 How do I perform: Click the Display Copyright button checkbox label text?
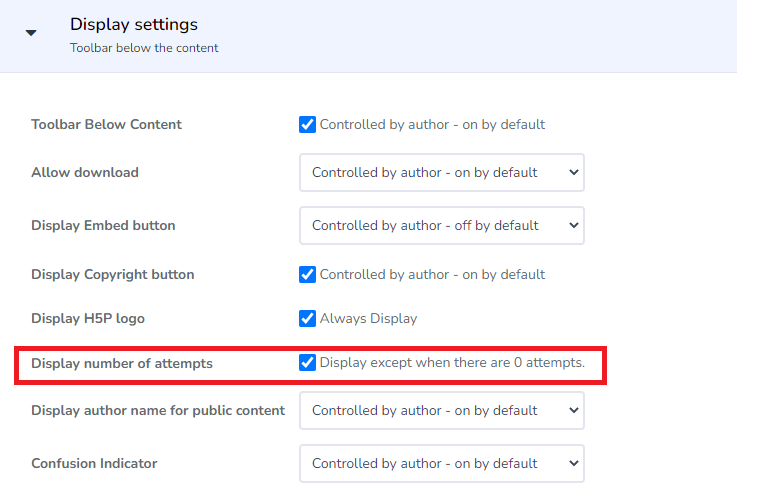432,275
